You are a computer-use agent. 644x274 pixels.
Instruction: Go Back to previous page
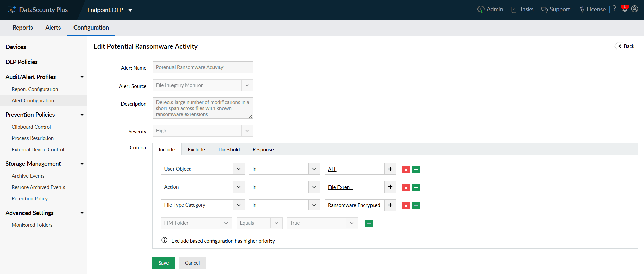pos(626,46)
